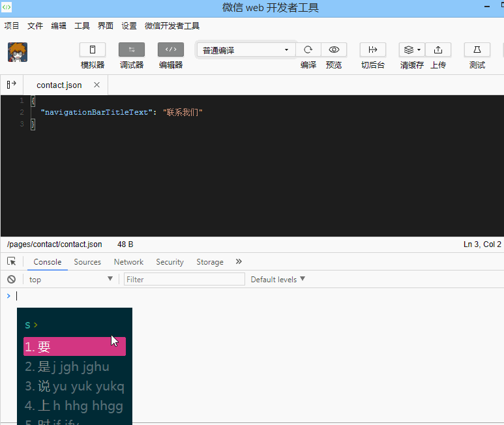Click the inspect element picker icon

(12, 261)
